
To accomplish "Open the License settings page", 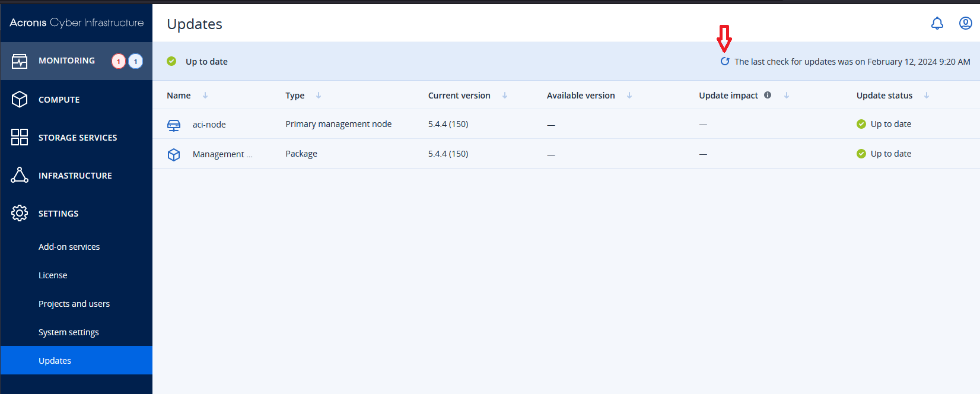I will pyautogui.click(x=53, y=275).
